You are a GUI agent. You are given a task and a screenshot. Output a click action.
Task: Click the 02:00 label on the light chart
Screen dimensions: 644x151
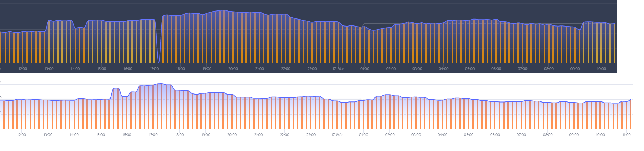point(390,135)
